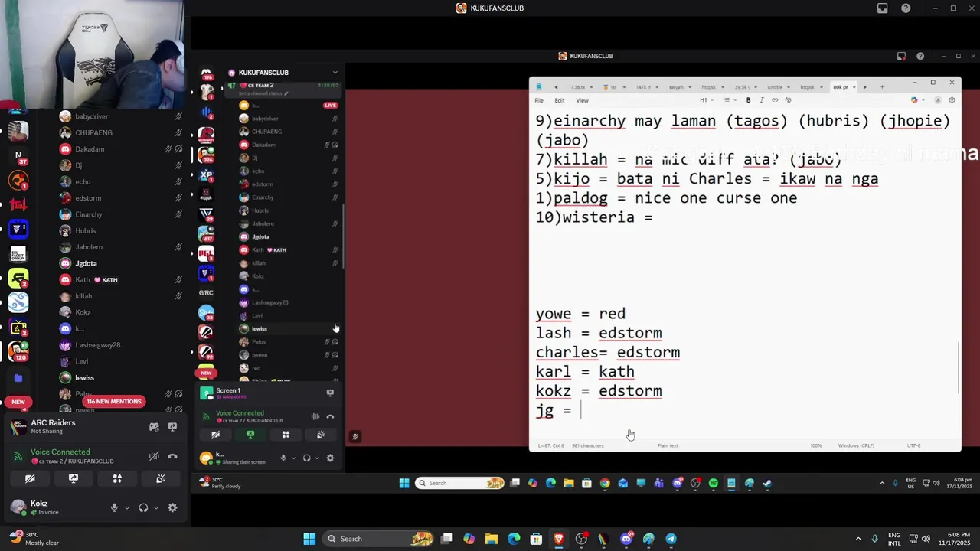Switch to Notepad tab 'Untitle'
Image resolution: width=980 pixels, height=551 pixels.
coord(775,87)
